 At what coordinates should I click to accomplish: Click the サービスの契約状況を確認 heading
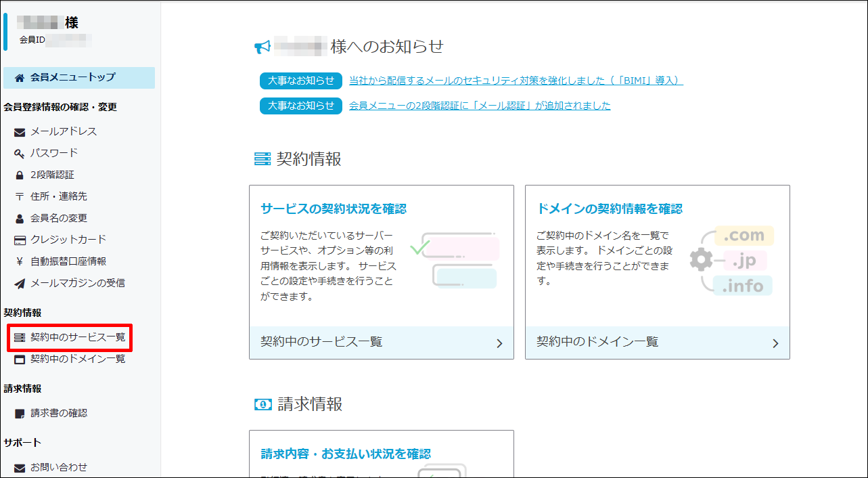point(334,209)
